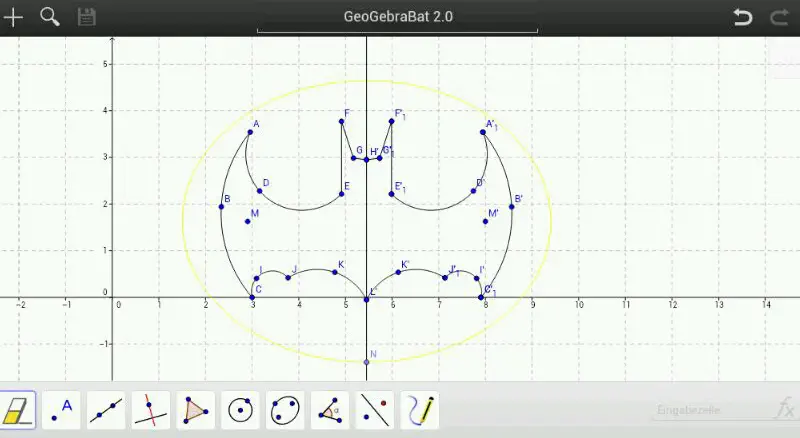Choose the Circle with center tool
Screen dimensions: 800x438
pyautogui.click(x=240, y=410)
